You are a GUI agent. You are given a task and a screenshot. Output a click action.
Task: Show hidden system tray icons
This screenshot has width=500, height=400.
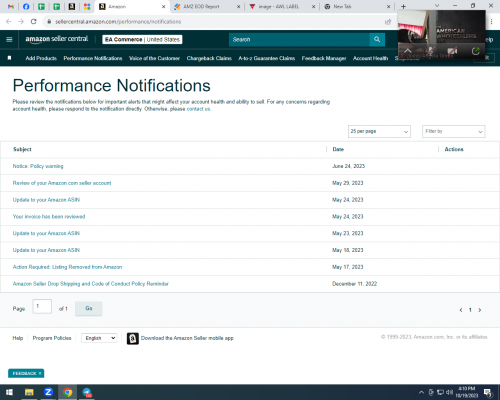tap(421, 392)
